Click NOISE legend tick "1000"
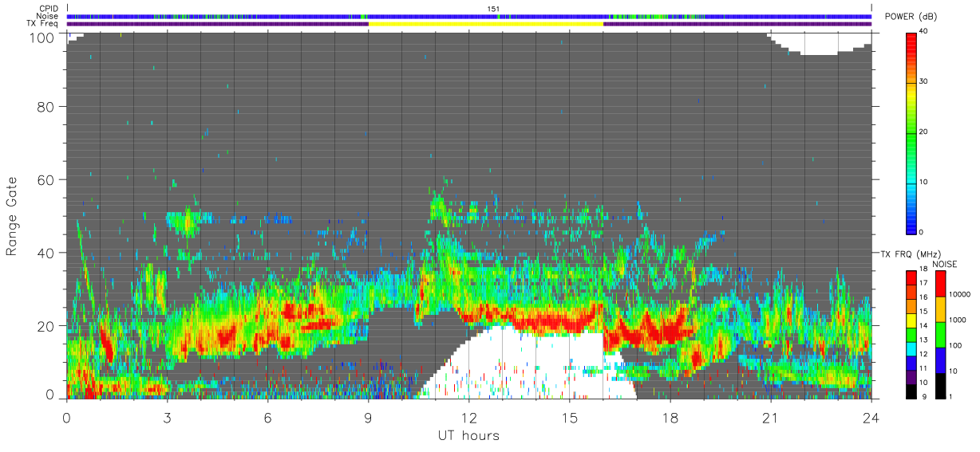 tap(958, 319)
